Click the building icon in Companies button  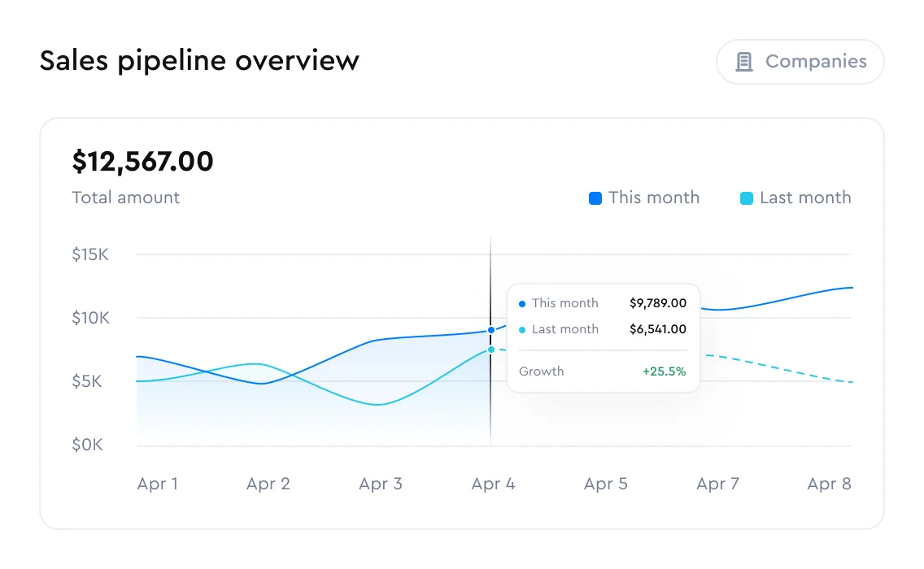[x=743, y=62]
